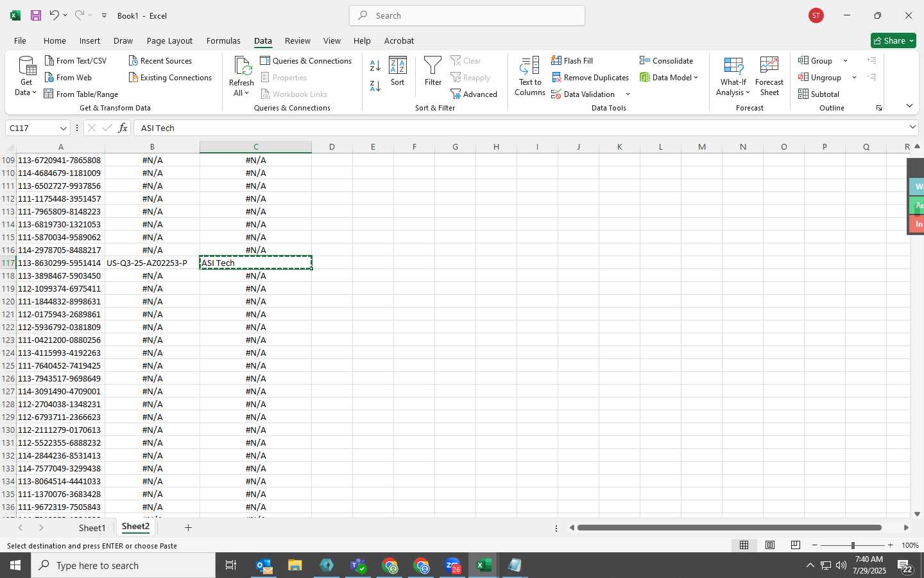This screenshot has width=924, height=578.
Task: Open the Sort dialog
Action: (x=398, y=71)
